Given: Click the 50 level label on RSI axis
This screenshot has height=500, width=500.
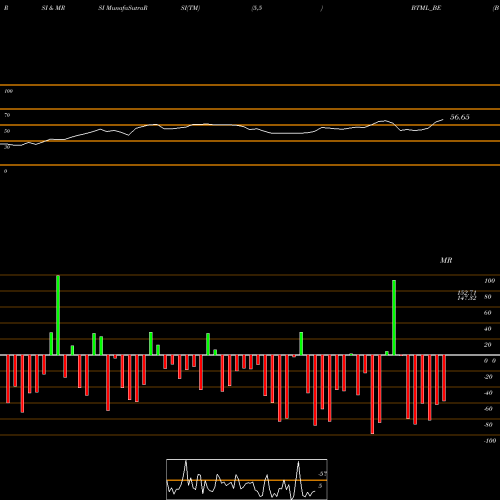Looking at the screenshot, I should pos(7,131).
